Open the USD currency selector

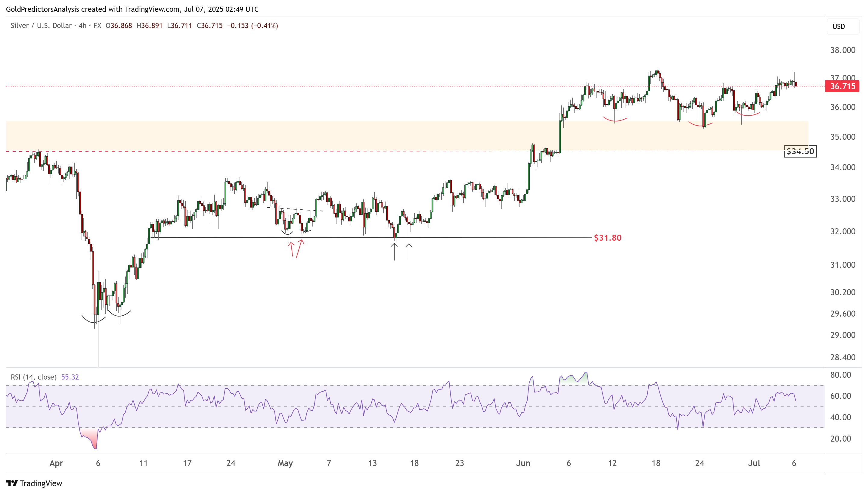(843, 27)
